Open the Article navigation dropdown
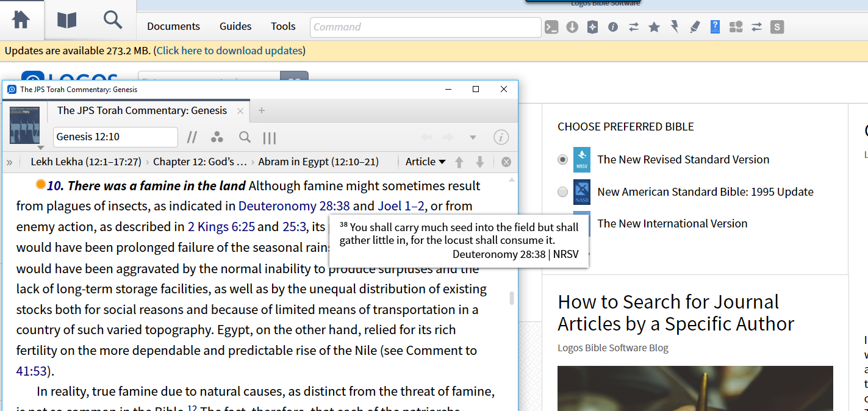 pyautogui.click(x=426, y=162)
